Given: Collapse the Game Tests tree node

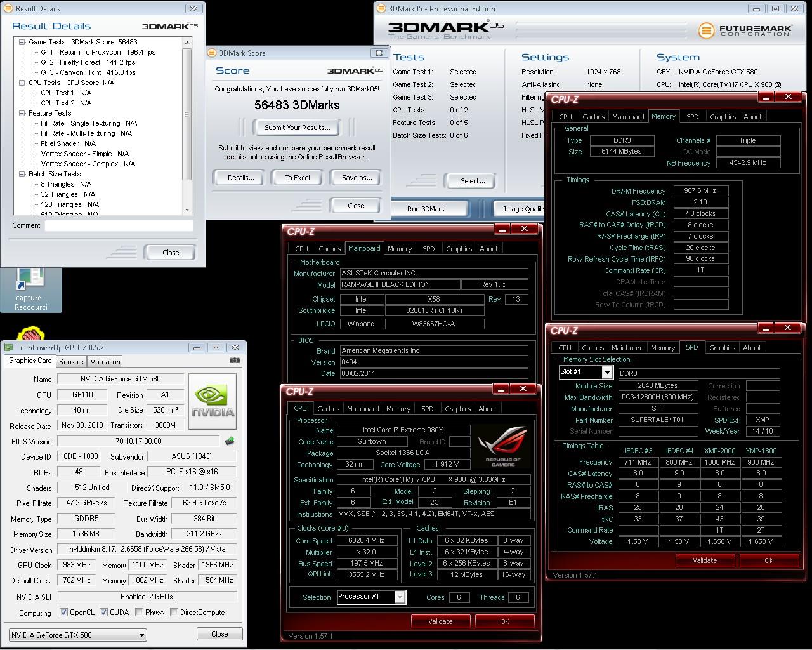Looking at the screenshot, I should [22, 42].
